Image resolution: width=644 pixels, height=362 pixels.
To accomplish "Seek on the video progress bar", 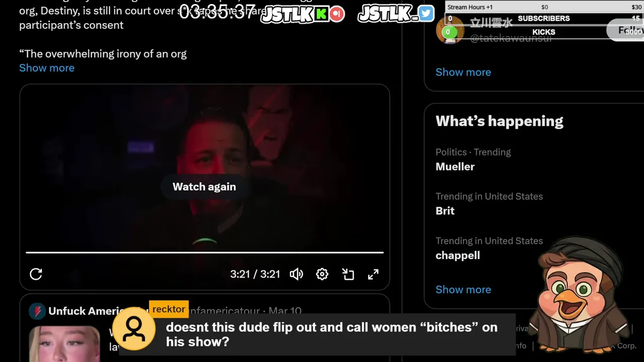I will [204, 252].
